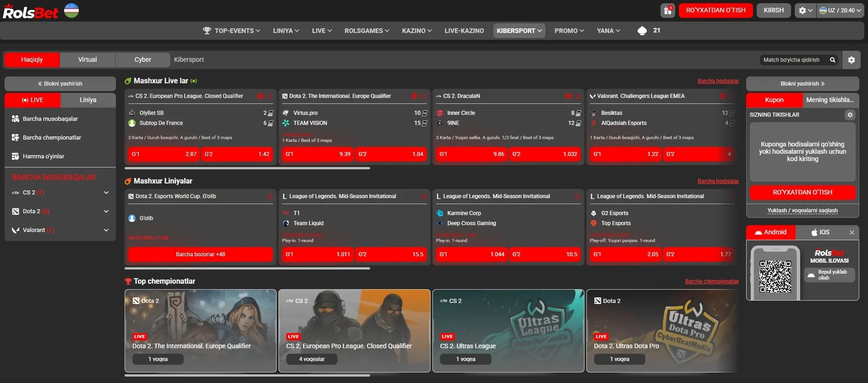868x383 pixels.
Task: Open Barcha hodisalar link for Mashxur Live lar
Action: [x=718, y=81]
